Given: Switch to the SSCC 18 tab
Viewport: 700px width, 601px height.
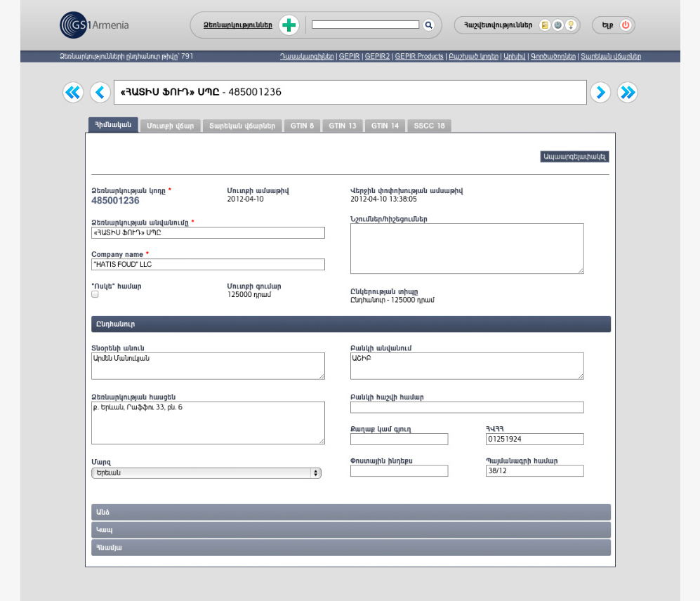Looking at the screenshot, I should click(x=430, y=126).
